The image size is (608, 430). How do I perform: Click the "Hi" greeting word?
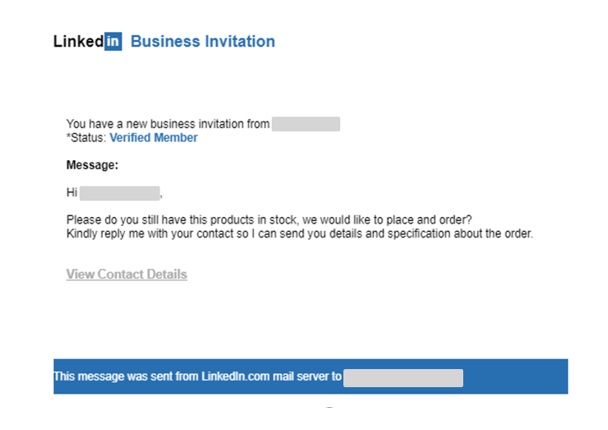[x=72, y=192]
